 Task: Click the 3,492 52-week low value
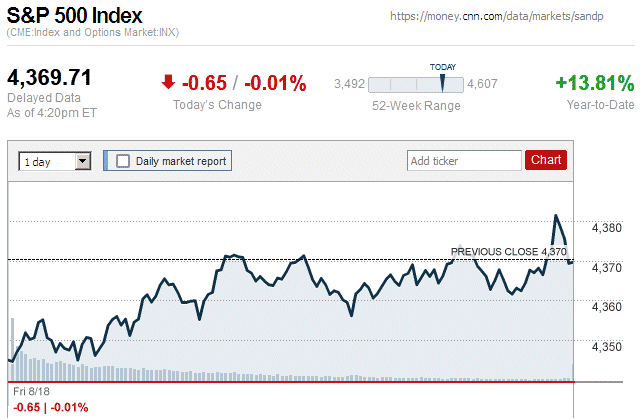click(349, 85)
